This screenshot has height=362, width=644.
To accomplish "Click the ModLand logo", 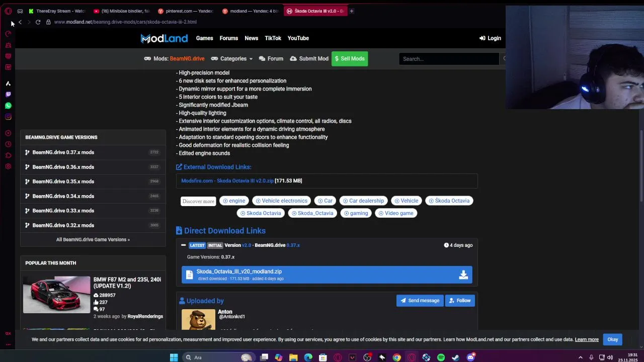I will [164, 38].
